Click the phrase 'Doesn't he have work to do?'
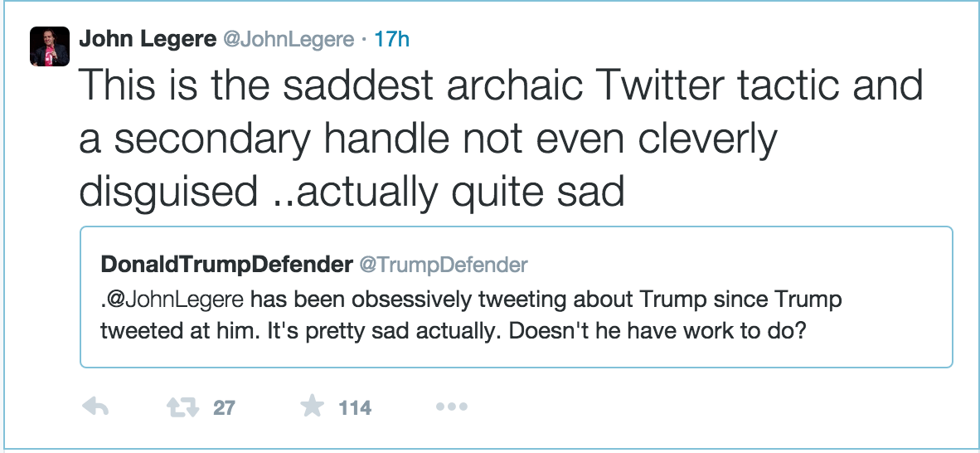This screenshot has height=453, width=980. pyautogui.click(x=656, y=329)
